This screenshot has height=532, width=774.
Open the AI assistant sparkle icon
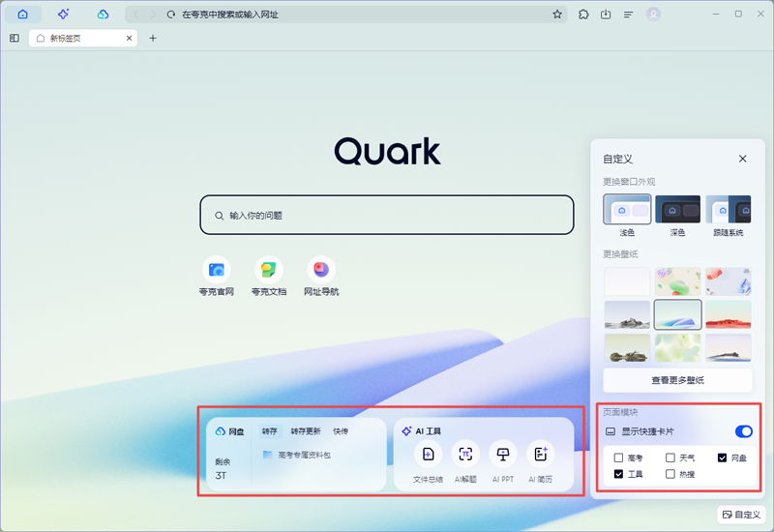pos(63,15)
